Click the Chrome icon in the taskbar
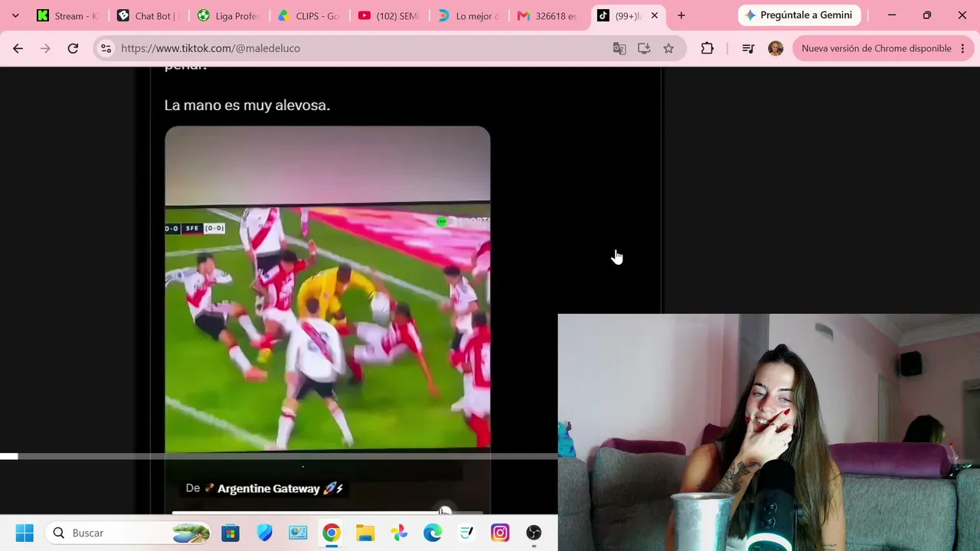The width and height of the screenshot is (980, 551). click(332, 533)
